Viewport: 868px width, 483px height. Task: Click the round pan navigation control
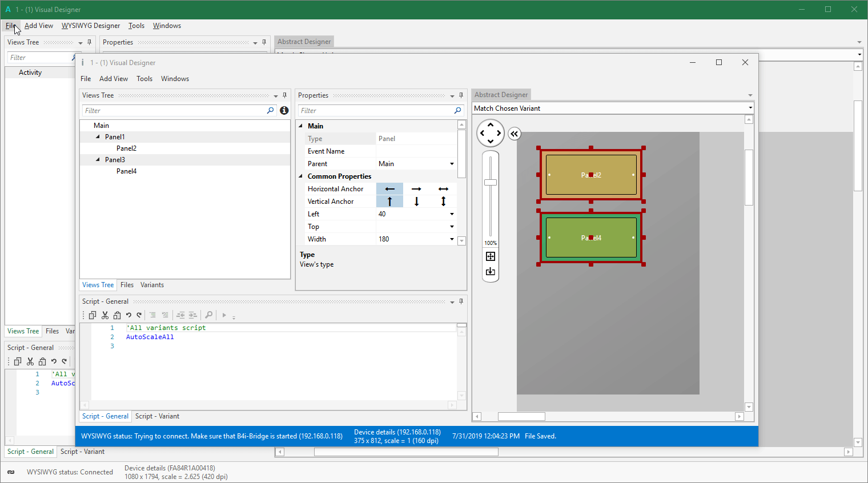(x=491, y=133)
